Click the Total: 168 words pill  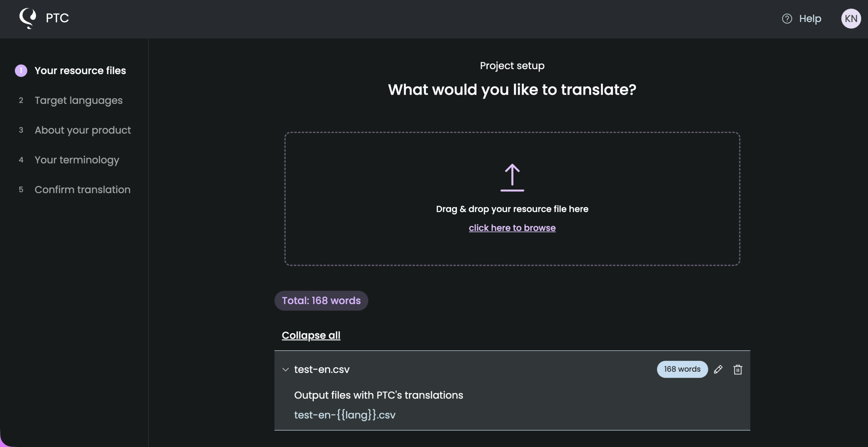click(321, 301)
